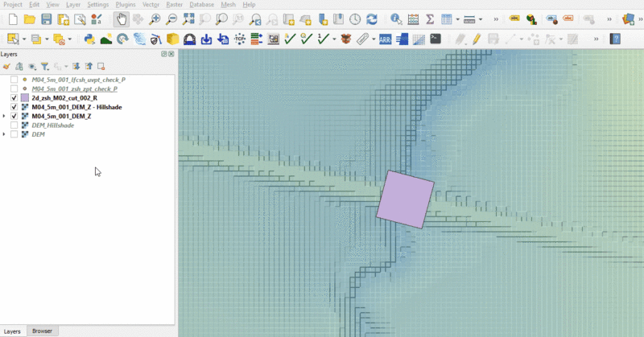Screen dimensions: 644x337
Task: Open the Raster menu
Action: pyautogui.click(x=175, y=5)
